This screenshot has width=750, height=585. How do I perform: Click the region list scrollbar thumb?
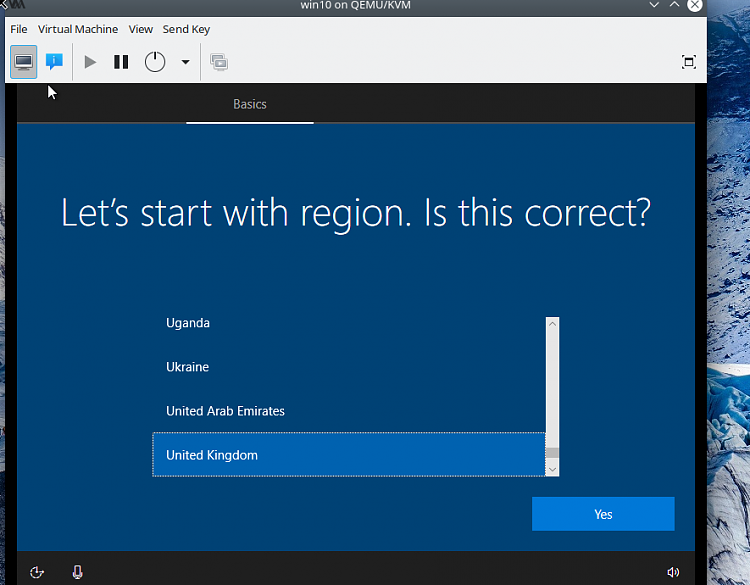(x=552, y=453)
